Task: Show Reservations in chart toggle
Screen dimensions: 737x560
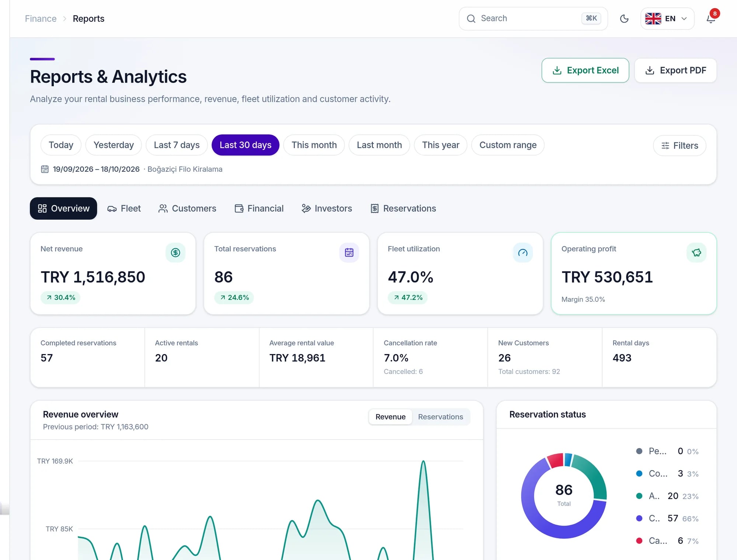Action: (440, 417)
